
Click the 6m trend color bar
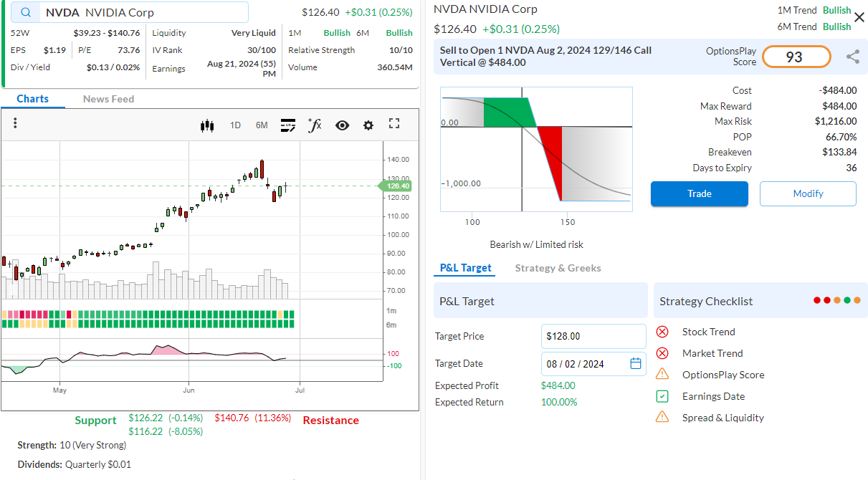[x=148, y=324]
